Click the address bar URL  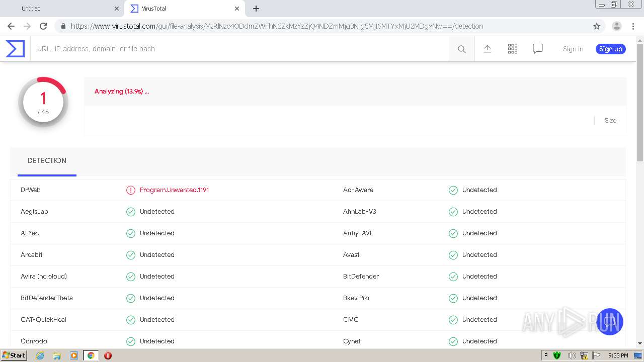pyautogui.click(x=277, y=26)
